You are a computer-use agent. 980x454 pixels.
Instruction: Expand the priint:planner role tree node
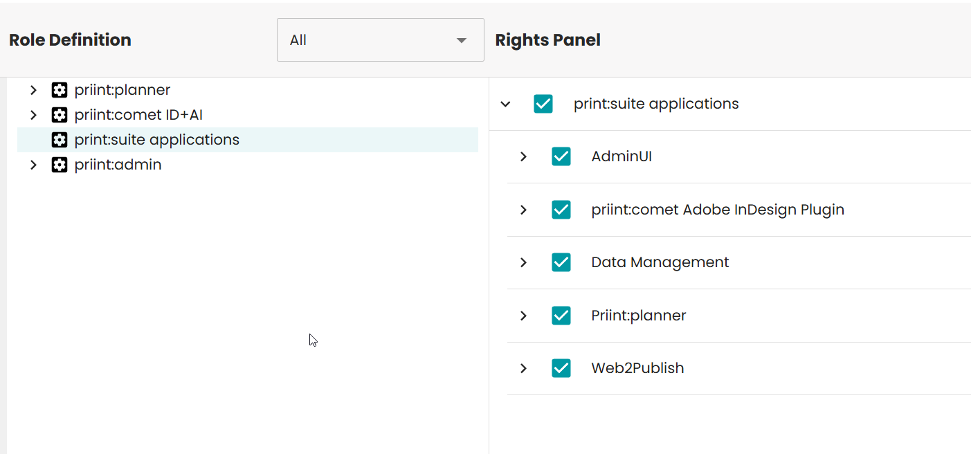point(33,90)
